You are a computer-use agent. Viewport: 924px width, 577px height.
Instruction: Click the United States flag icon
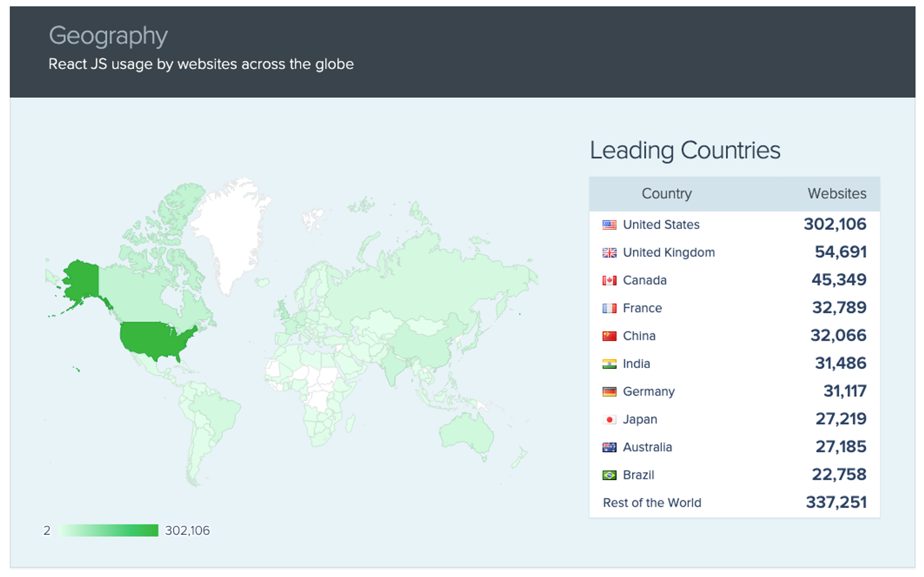pos(609,225)
